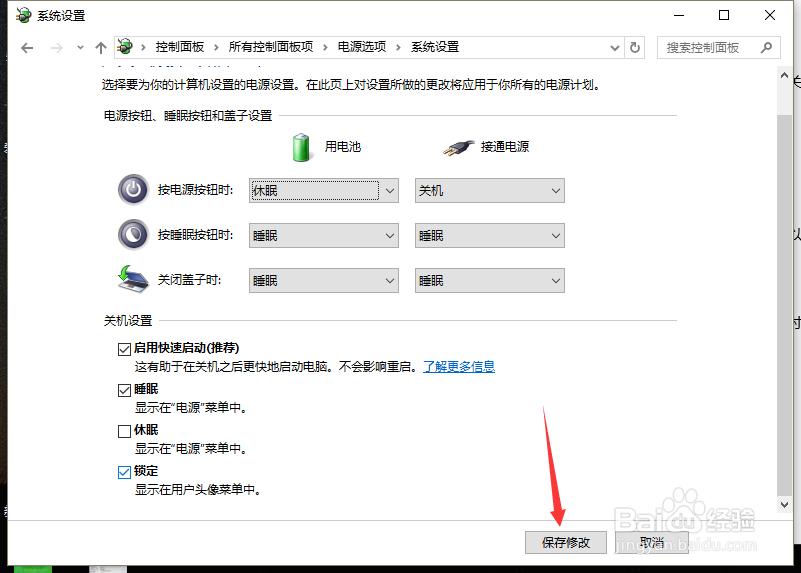Open plugged-in dropdown for 关闭盖子时
The image size is (801, 573).
(489, 280)
